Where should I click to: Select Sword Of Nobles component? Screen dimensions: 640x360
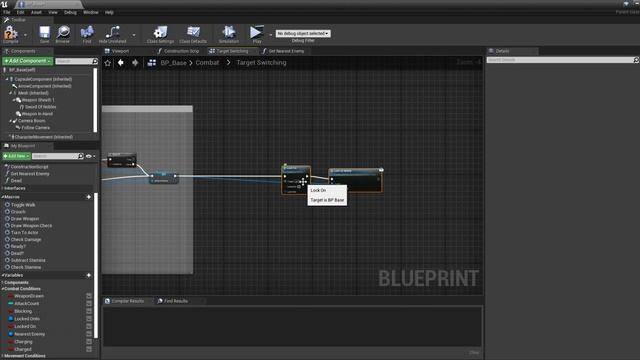[x=40, y=107]
